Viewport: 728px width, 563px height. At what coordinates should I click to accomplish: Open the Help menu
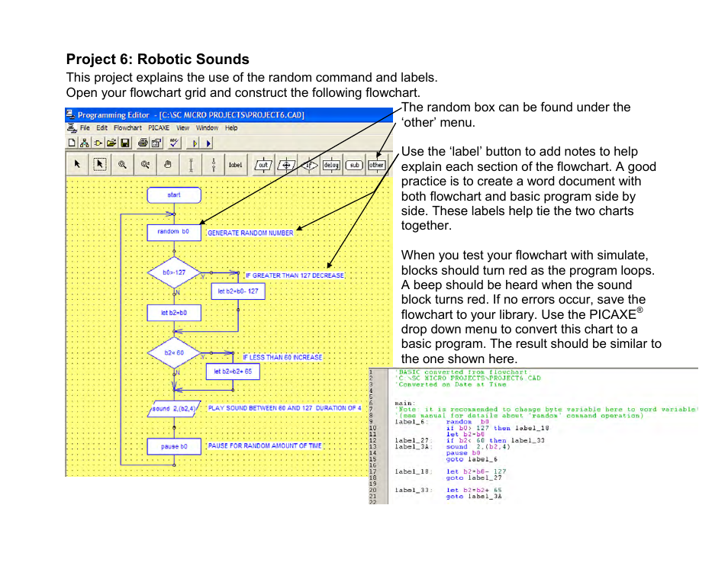[231, 127]
